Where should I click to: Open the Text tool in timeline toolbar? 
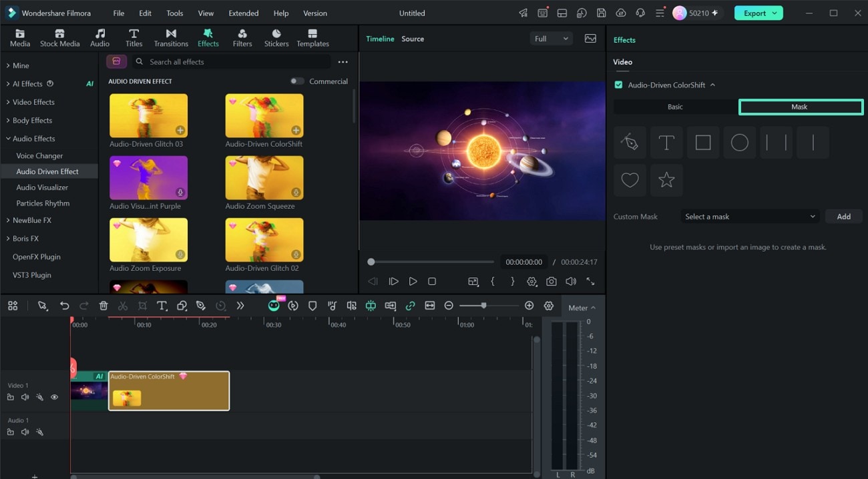(162, 306)
